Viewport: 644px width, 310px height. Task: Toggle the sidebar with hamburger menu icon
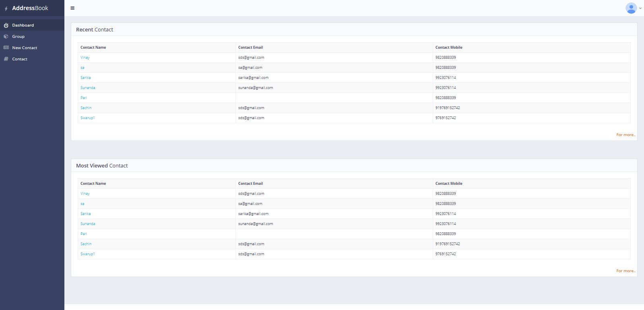tap(72, 8)
